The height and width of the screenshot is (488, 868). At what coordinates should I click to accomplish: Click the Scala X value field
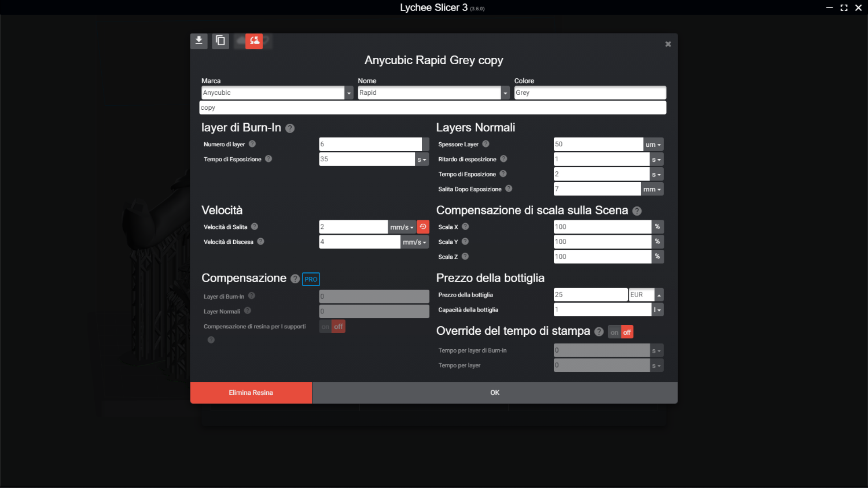(602, 227)
